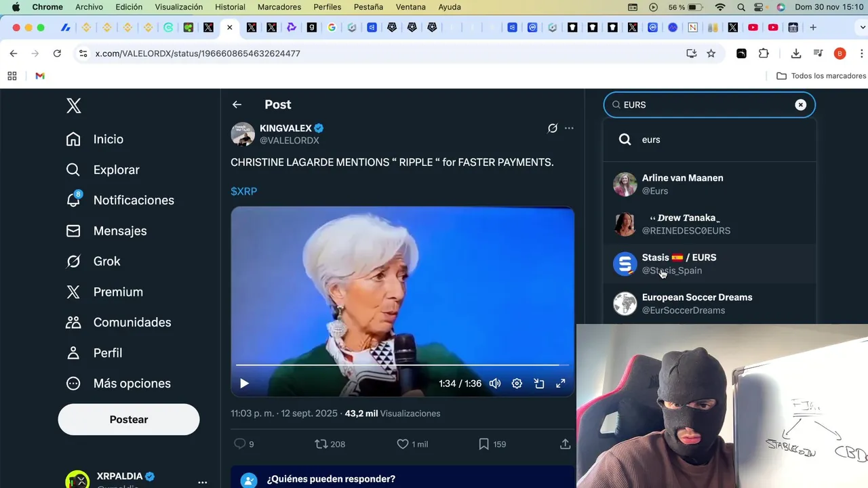
Task: Open Chrome downloads icon
Action: click(796, 54)
